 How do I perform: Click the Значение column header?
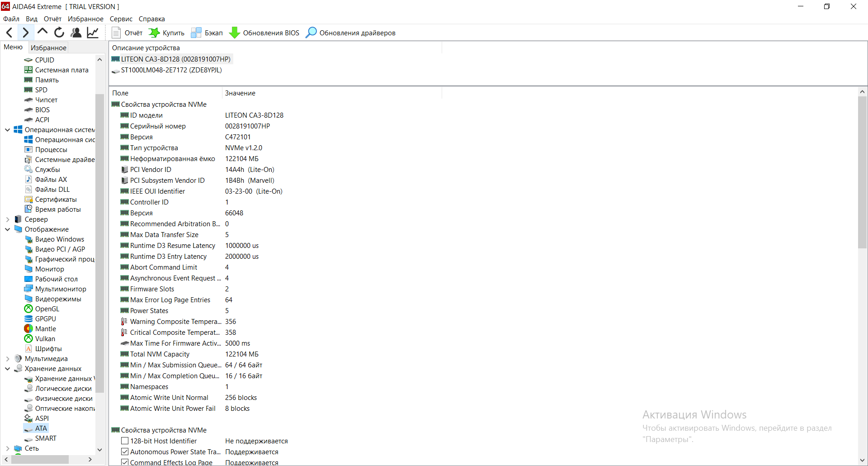click(332, 93)
